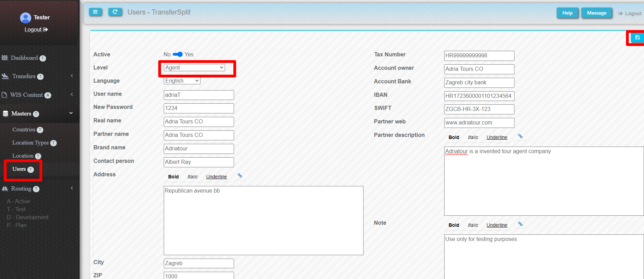
Task: Click the Message button
Action: click(x=597, y=13)
